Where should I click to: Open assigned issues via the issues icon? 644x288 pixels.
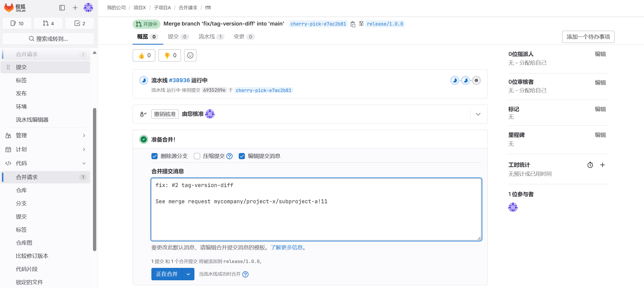(17, 23)
